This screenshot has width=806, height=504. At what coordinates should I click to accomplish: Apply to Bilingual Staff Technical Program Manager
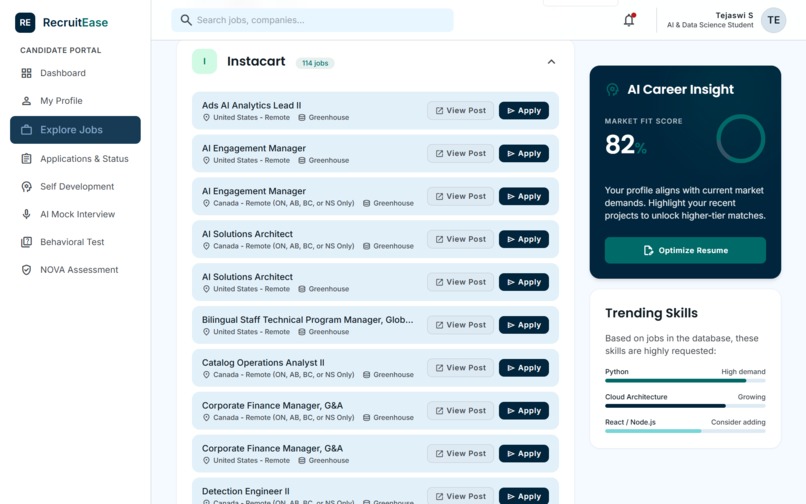524,325
